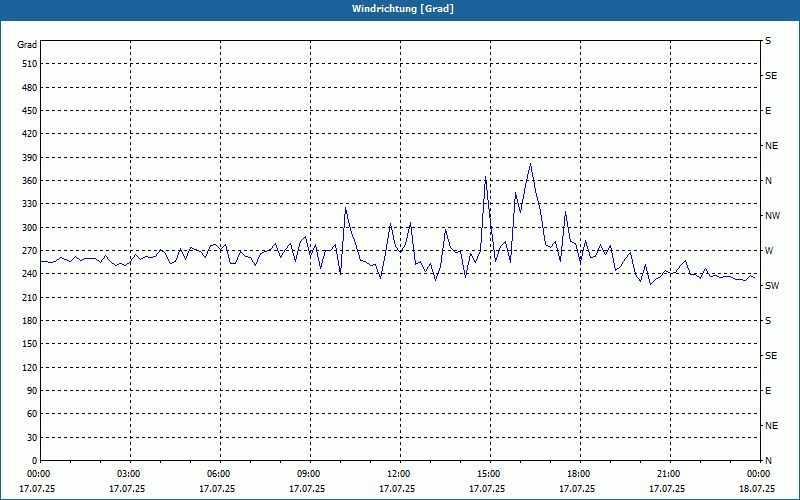Screen dimensions: 800x500
Task: Click the 18.07.25 date label
Action: pyautogui.click(x=757, y=489)
